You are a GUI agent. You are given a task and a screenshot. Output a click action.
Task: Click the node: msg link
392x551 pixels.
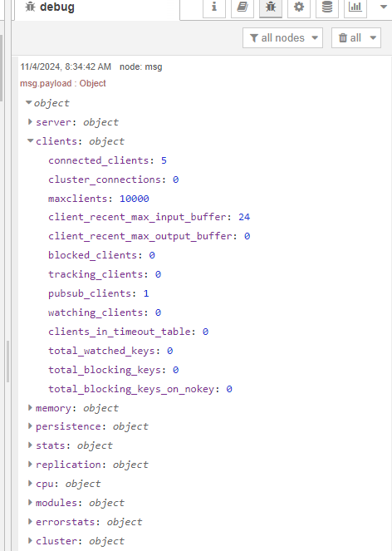point(141,66)
